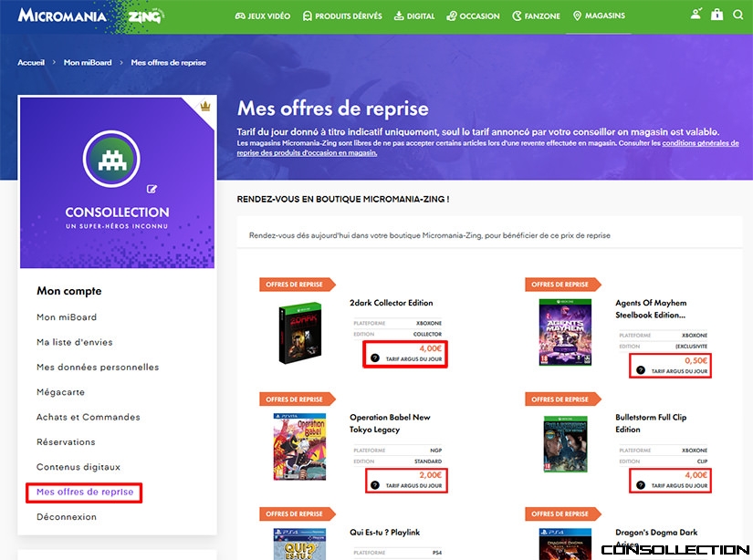Click the Zing logo in header
Image resolution: width=753 pixels, height=560 pixels.
pyautogui.click(x=146, y=16)
